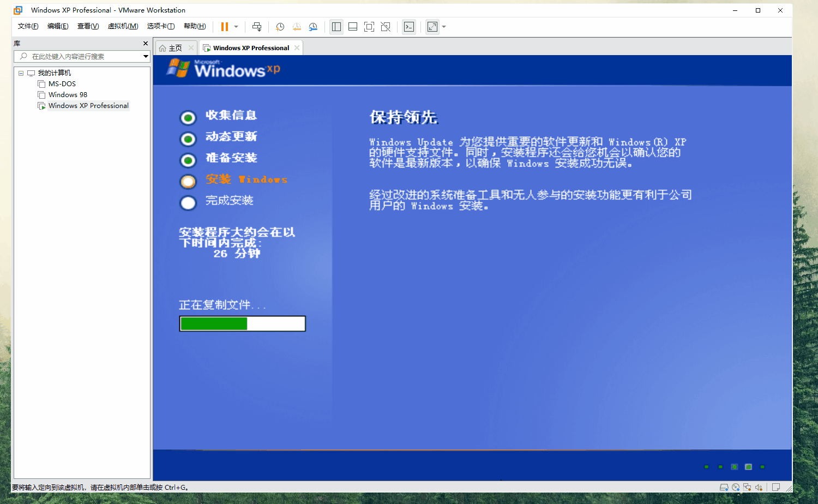
Task: Click the 准备安装 step indicator
Action: tap(188, 160)
